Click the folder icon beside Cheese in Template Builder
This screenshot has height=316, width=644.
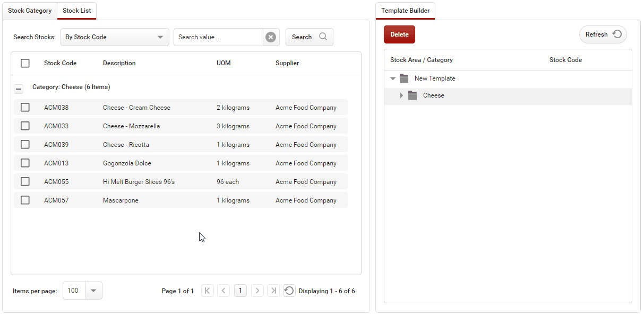[413, 95]
